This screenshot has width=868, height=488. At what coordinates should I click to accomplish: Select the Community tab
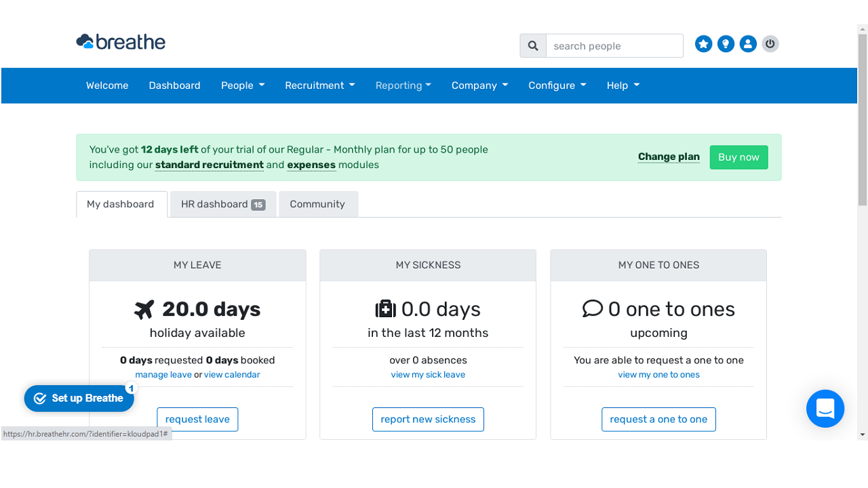[x=317, y=204]
